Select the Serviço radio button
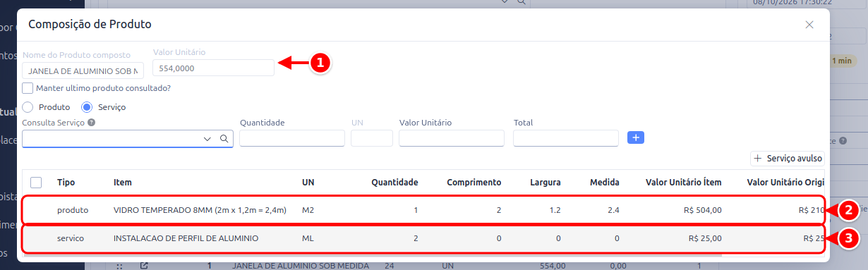868x270 pixels. click(x=88, y=107)
